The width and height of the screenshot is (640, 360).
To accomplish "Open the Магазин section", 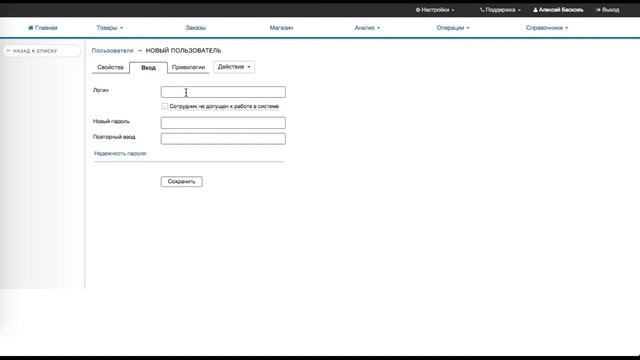I will [x=281, y=28].
